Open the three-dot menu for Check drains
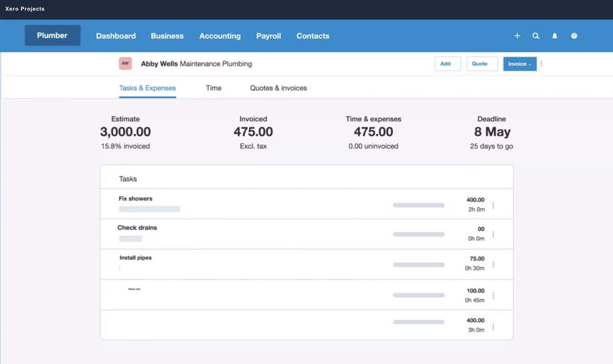The height and width of the screenshot is (364, 613). (x=493, y=234)
